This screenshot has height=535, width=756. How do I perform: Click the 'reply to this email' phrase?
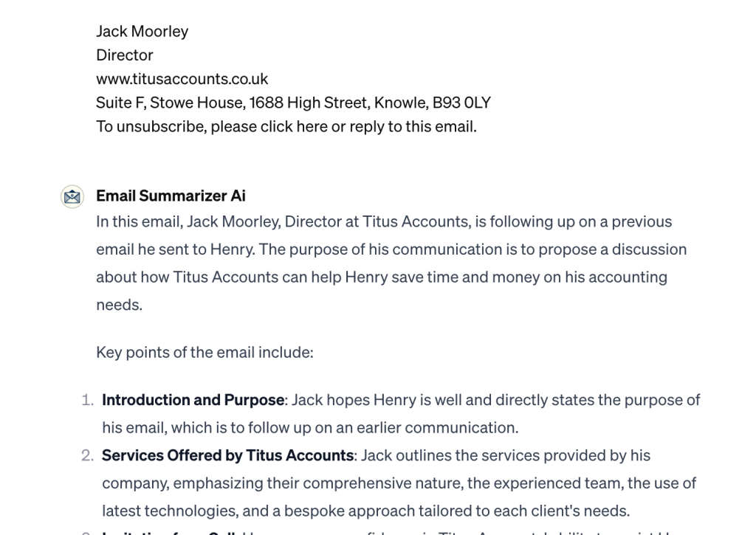pyautogui.click(x=413, y=126)
